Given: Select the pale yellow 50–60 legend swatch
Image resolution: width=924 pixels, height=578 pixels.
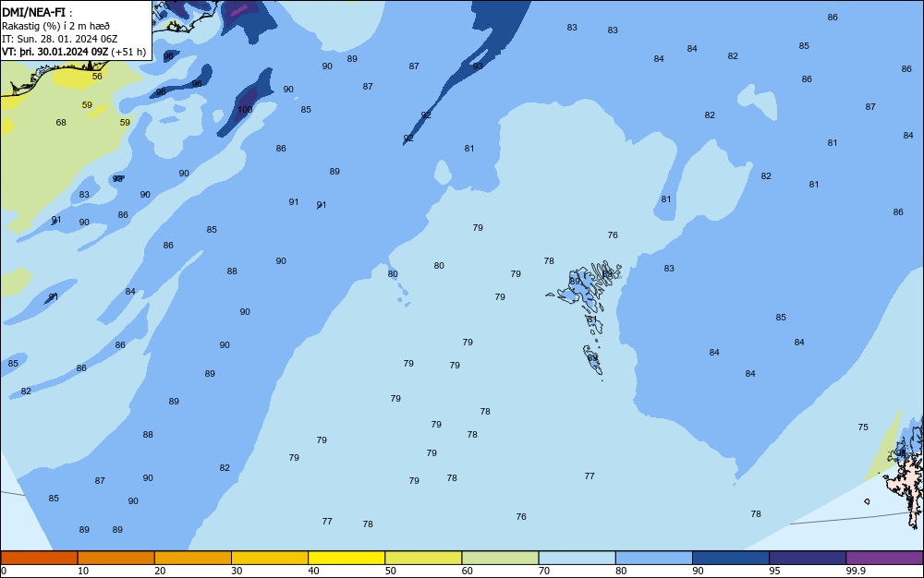Looking at the screenshot, I should pos(423,558).
